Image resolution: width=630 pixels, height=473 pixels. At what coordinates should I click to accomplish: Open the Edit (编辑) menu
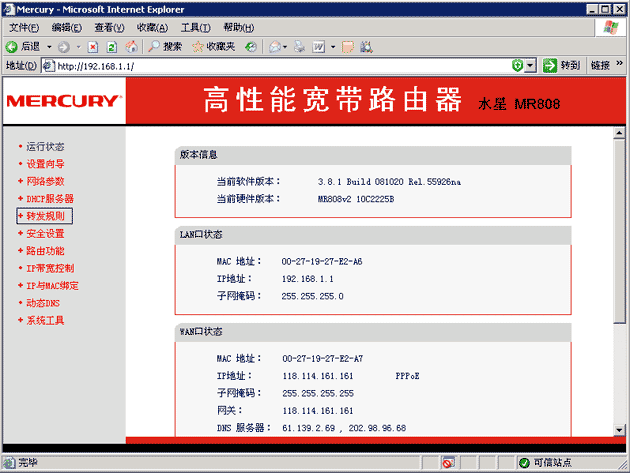tap(67, 28)
